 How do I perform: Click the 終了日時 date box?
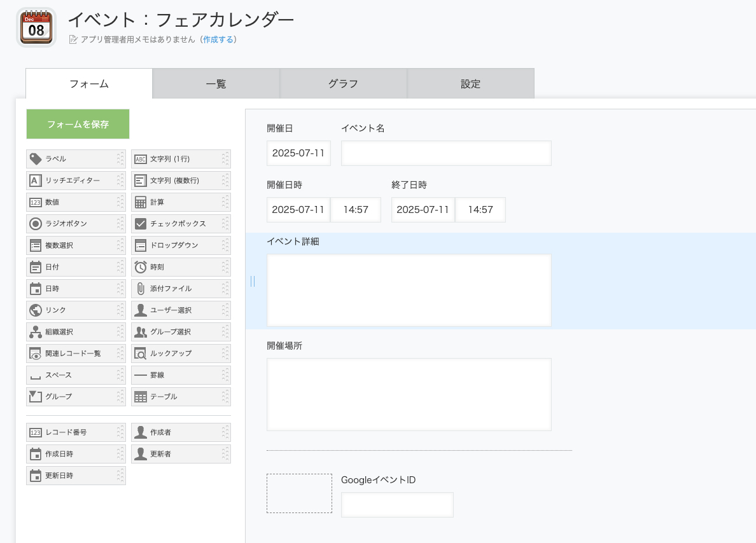pos(423,210)
